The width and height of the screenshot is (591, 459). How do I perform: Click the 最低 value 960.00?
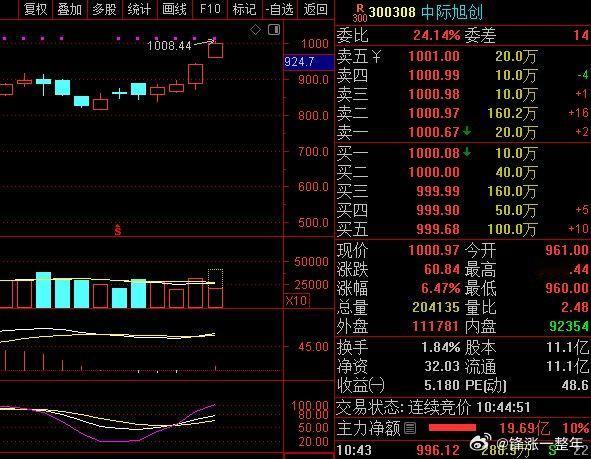[567, 288]
